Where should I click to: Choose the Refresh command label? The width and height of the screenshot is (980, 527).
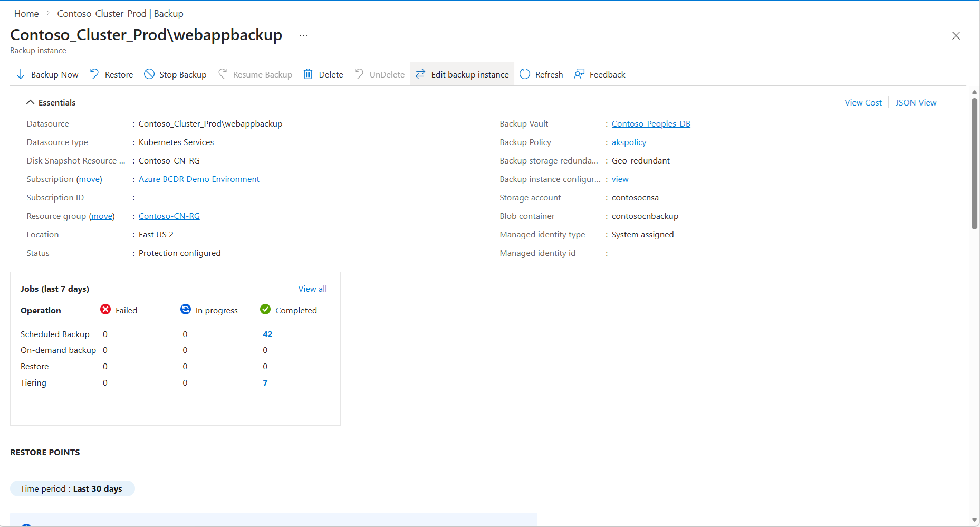tap(549, 75)
